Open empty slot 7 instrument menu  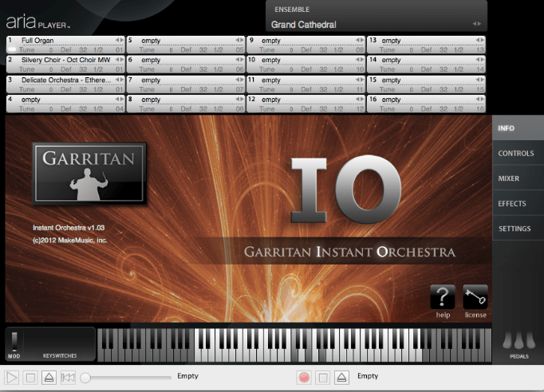pos(187,80)
